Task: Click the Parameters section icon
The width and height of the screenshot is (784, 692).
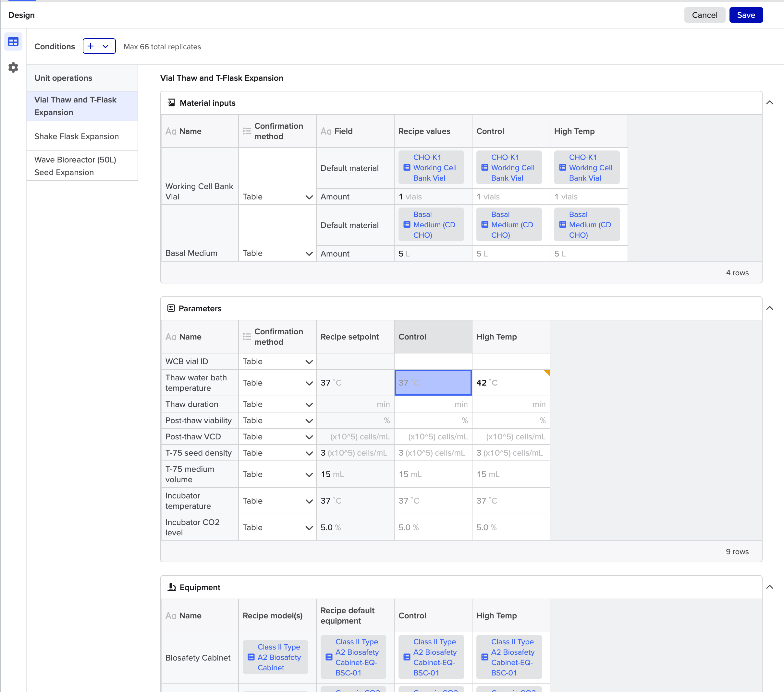Action: pos(171,308)
